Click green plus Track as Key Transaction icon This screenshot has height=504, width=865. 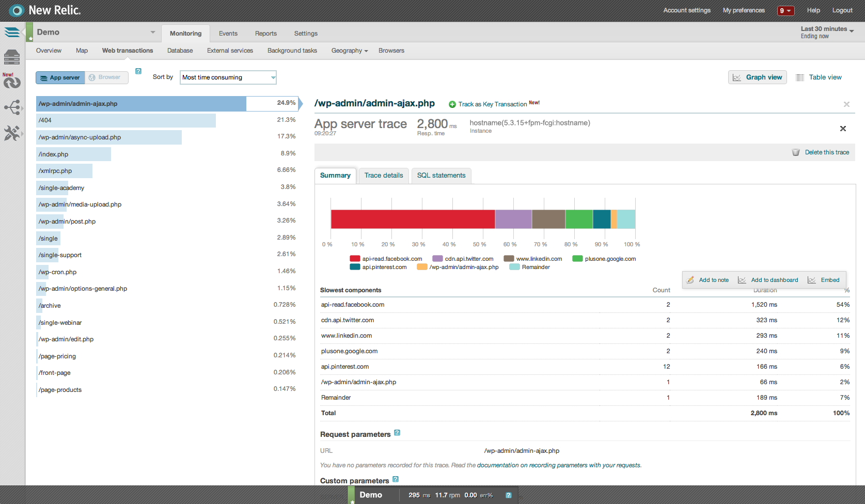[x=452, y=104]
